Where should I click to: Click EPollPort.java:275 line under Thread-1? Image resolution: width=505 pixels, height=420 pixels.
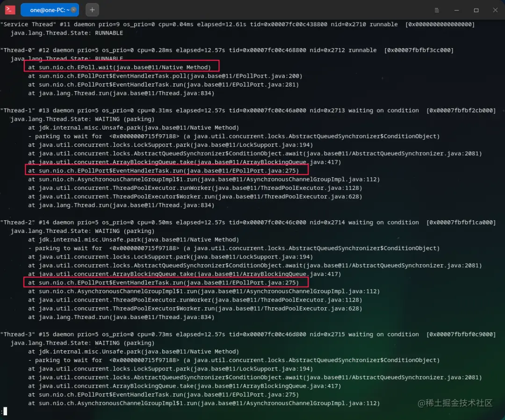(163, 171)
